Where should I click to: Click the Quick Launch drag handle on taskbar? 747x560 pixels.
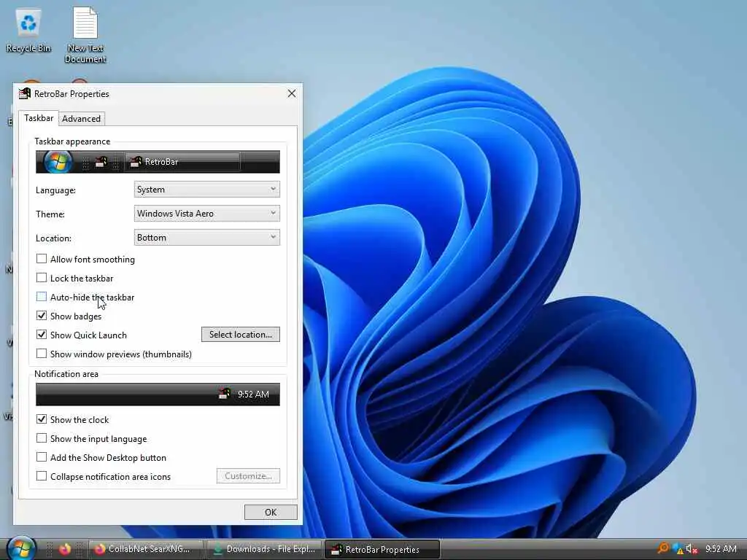49,549
